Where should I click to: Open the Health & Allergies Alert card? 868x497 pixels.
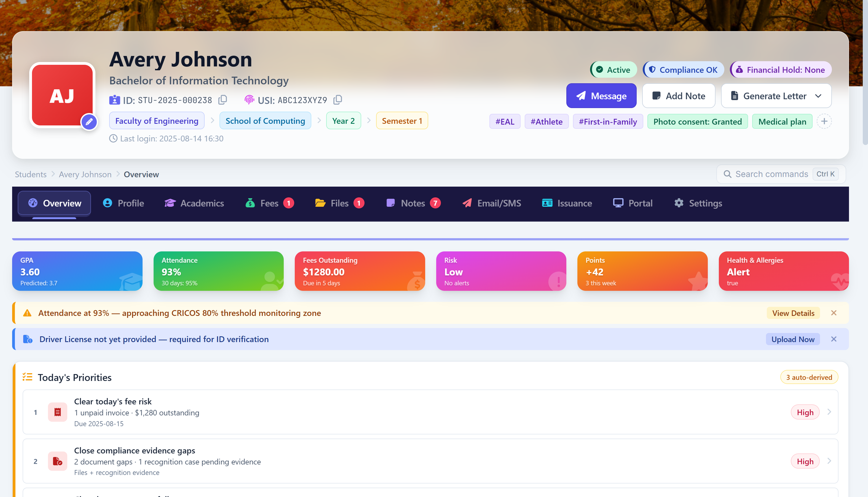coord(784,271)
